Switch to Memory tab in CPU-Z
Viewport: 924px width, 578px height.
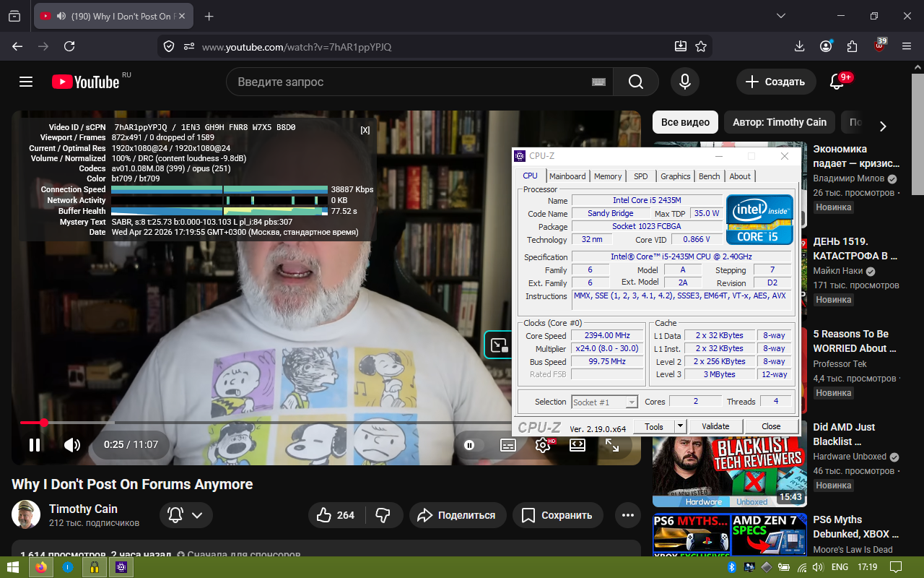click(x=608, y=176)
